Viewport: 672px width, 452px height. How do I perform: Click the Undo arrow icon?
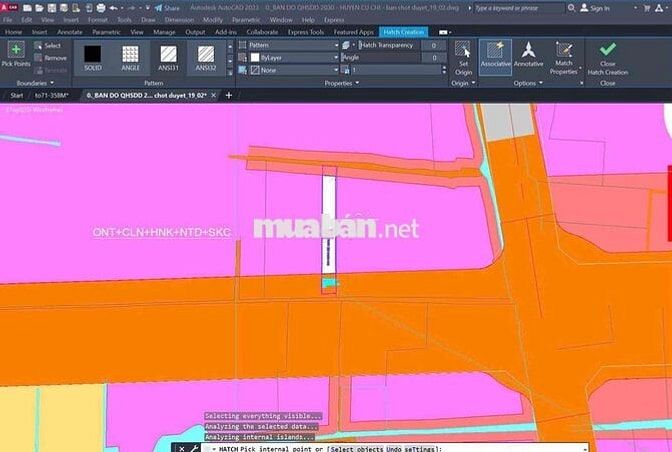(114, 8)
